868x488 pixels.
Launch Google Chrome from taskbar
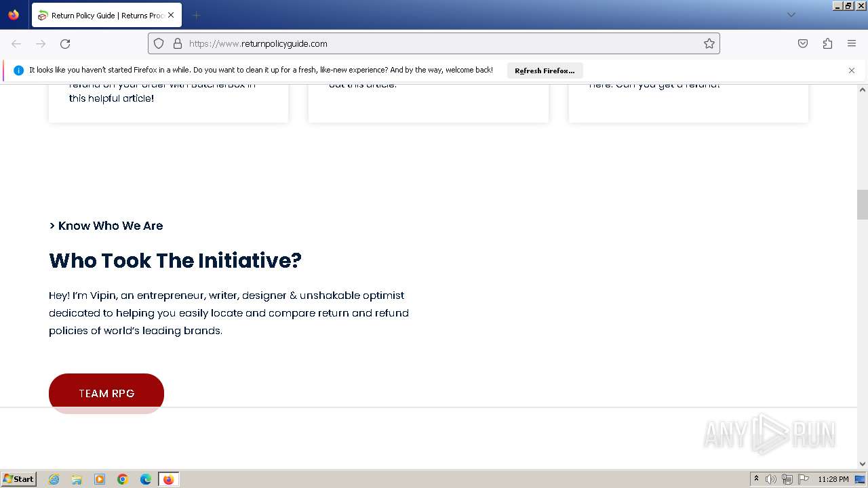(123, 479)
